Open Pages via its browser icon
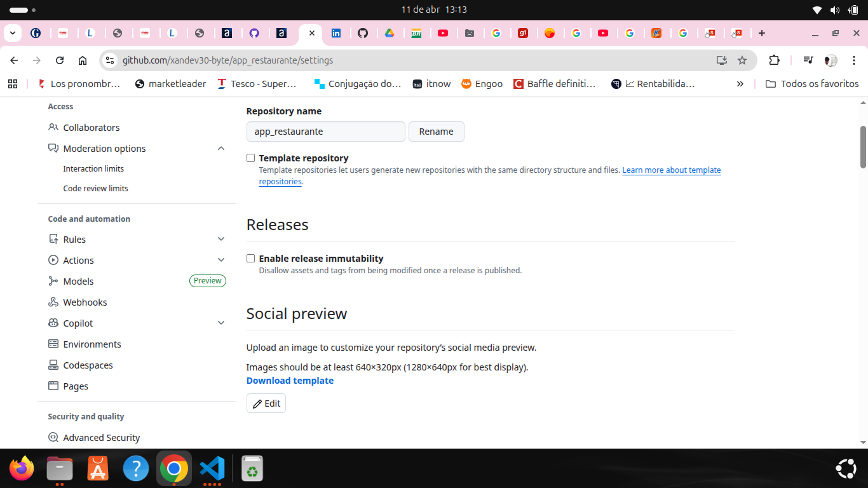 pos(53,386)
